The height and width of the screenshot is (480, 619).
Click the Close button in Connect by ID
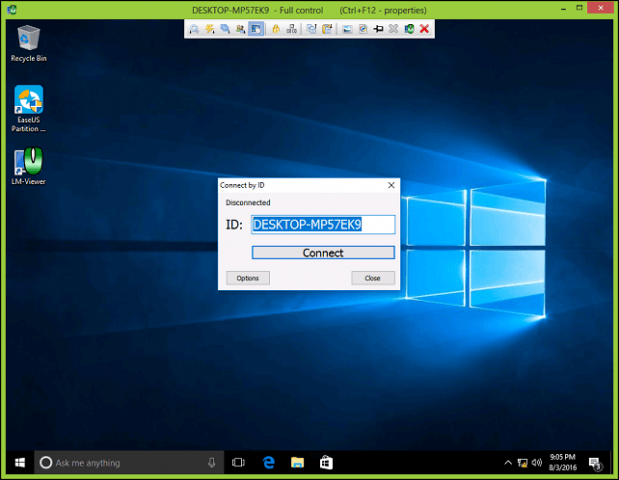point(373,278)
